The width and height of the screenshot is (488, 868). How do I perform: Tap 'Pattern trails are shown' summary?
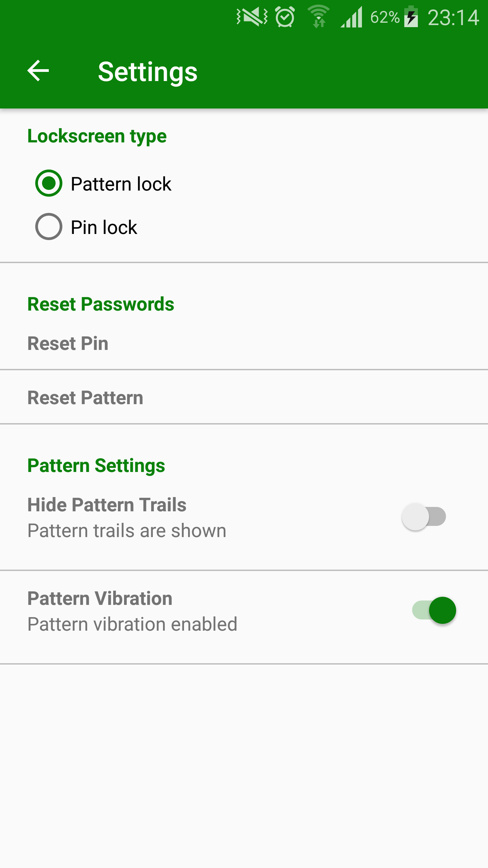point(127,531)
